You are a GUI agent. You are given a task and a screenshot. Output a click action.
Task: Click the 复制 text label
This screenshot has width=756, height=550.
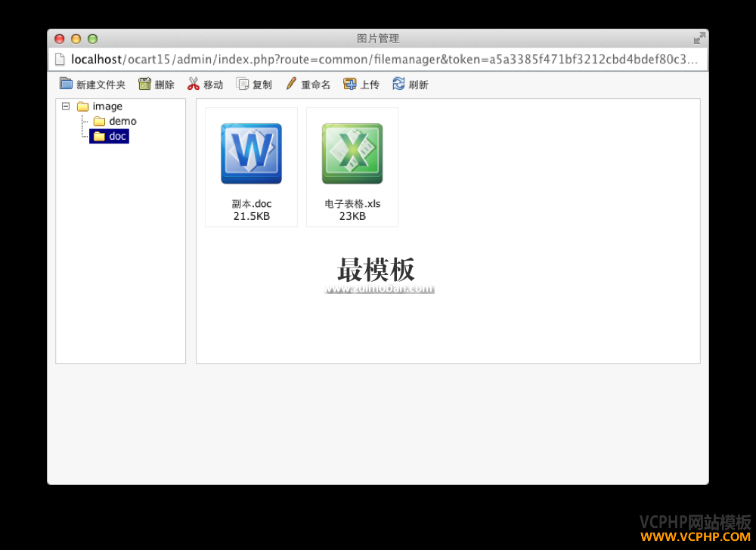click(x=262, y=85)
